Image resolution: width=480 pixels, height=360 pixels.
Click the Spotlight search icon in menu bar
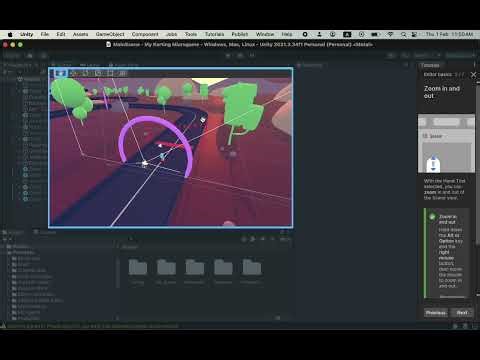point(403,34)
